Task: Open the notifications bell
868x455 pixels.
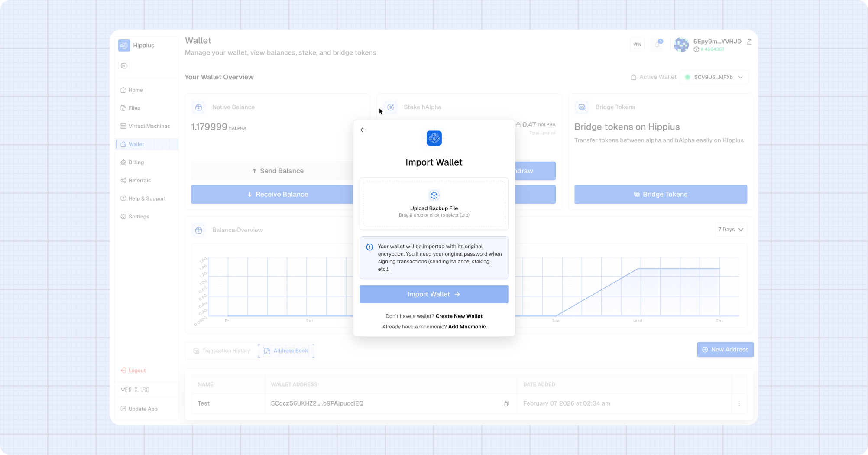Action: [x=657, y=45]
